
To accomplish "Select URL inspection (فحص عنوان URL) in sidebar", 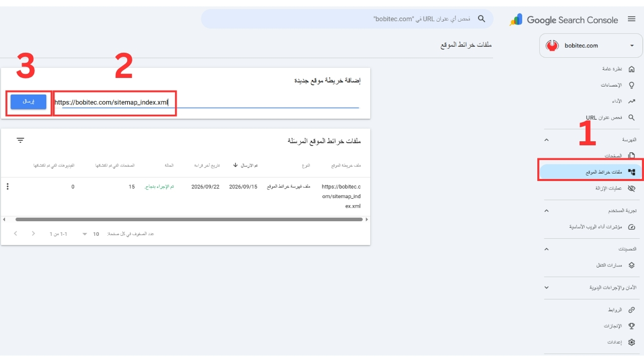I will [x=610, y=117].
